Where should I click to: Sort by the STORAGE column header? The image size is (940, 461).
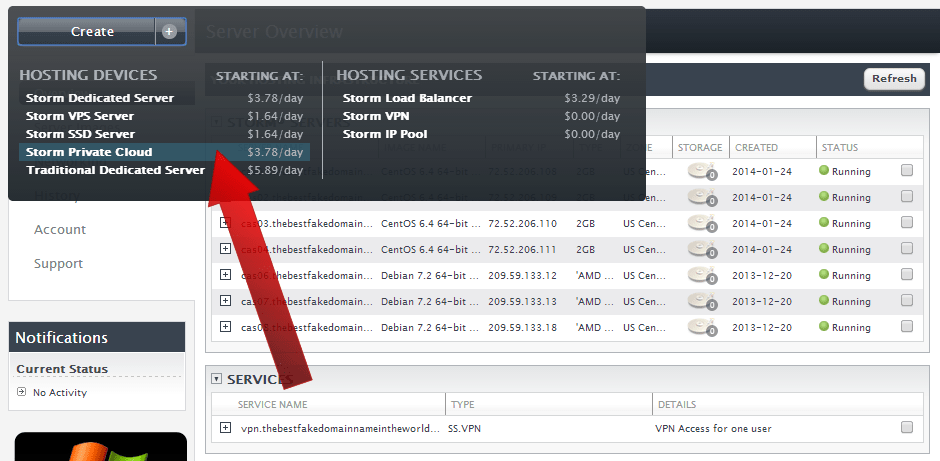pos(700,147)
